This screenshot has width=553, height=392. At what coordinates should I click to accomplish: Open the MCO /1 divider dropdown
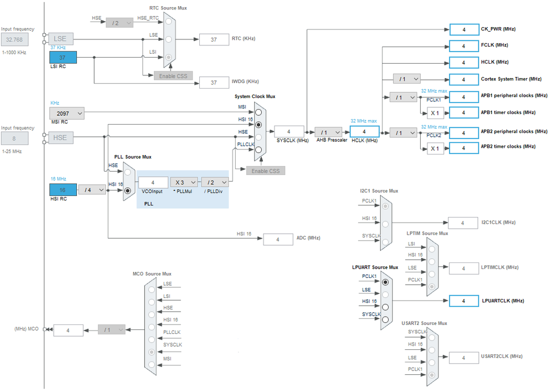point(111,329)
